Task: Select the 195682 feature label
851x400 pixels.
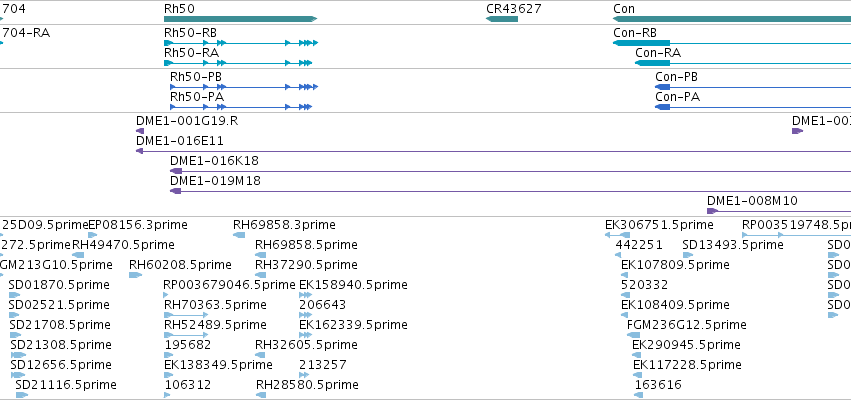Action: pos(188,345)
